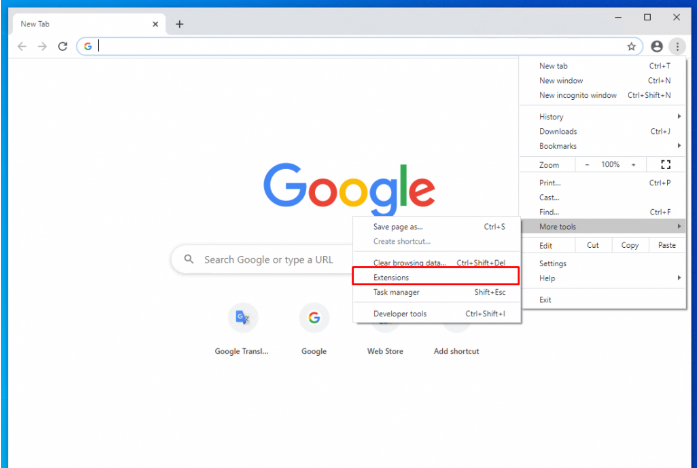
Task: Select Print... in the menu
Action: coord(603,183)
